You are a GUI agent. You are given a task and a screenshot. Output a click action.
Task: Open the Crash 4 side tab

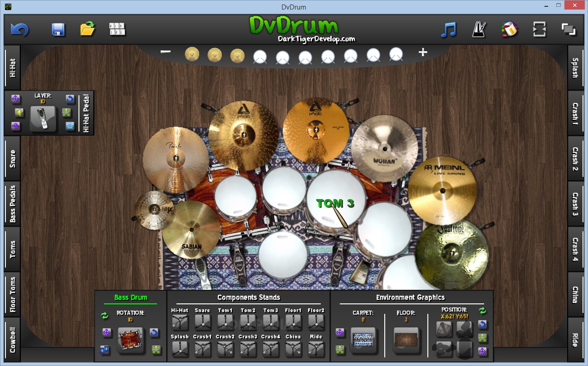[575, 249]
